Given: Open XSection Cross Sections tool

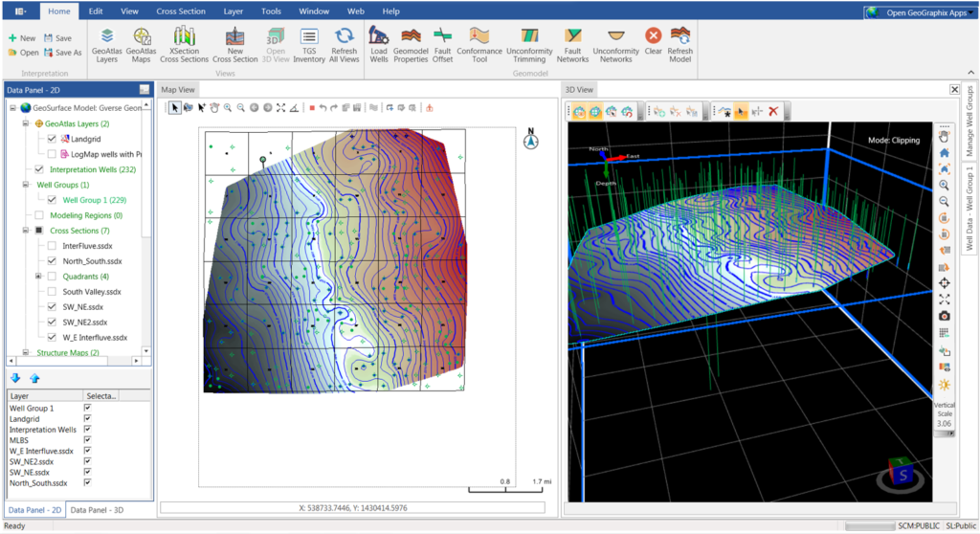Looking at the screenshot, I should (184, 45).
